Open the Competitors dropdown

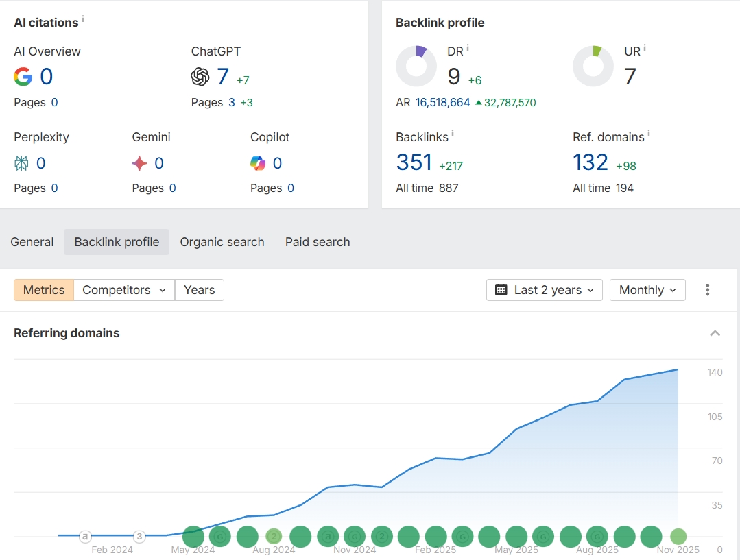point(124,290)
